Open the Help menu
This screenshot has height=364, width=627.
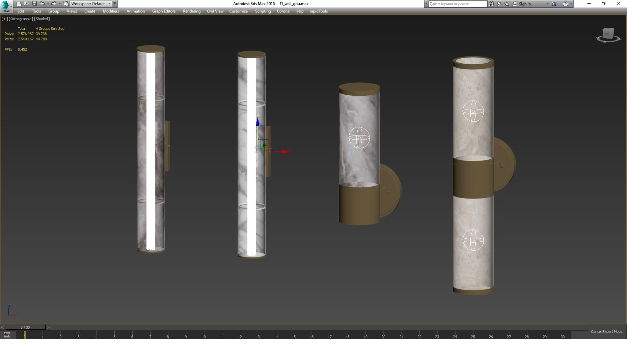[299, 11]
